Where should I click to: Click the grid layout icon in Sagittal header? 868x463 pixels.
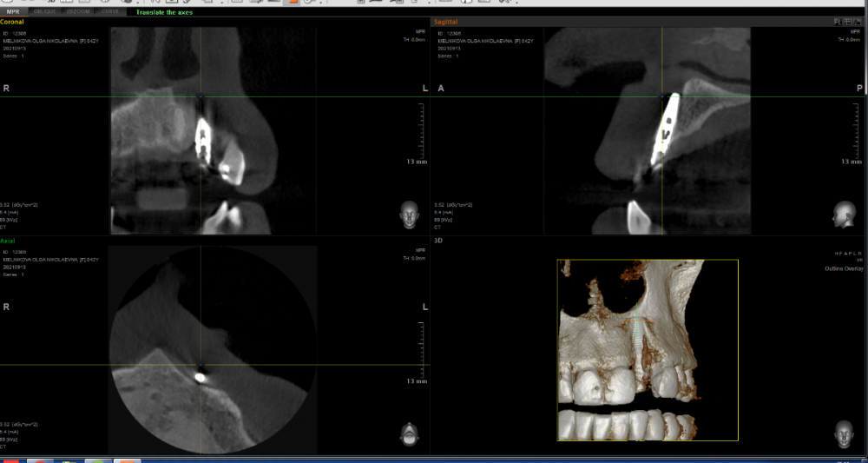847,21
